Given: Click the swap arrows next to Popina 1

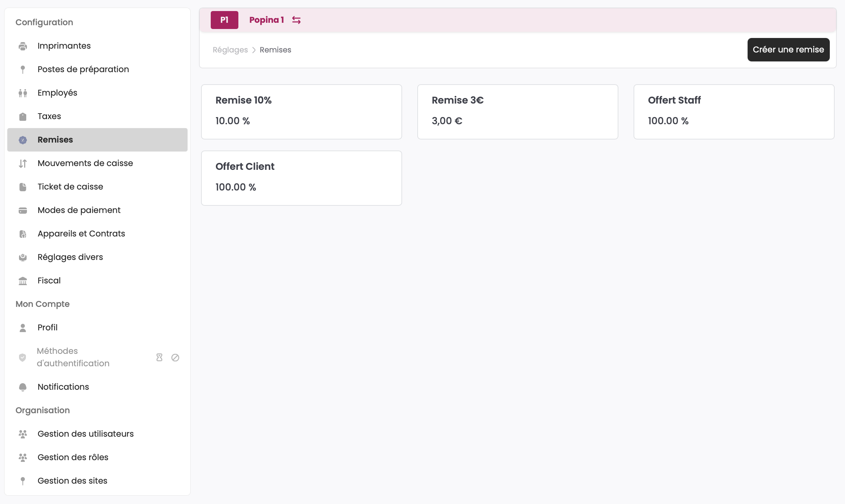Looking at the screenshot, I should [296, 20].
